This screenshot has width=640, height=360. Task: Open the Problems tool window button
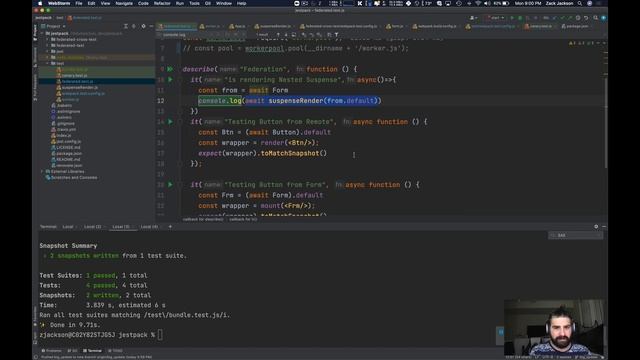[51, 351]
